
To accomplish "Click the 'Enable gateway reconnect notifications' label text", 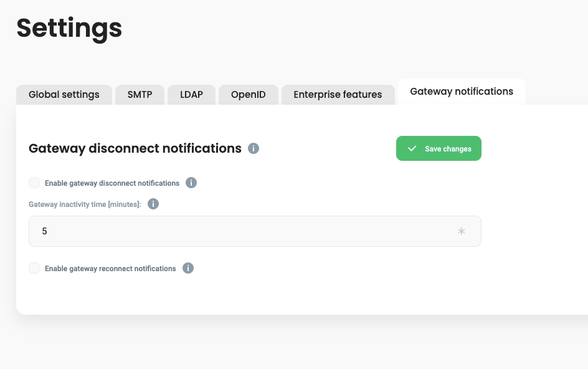I will (110, 269).
